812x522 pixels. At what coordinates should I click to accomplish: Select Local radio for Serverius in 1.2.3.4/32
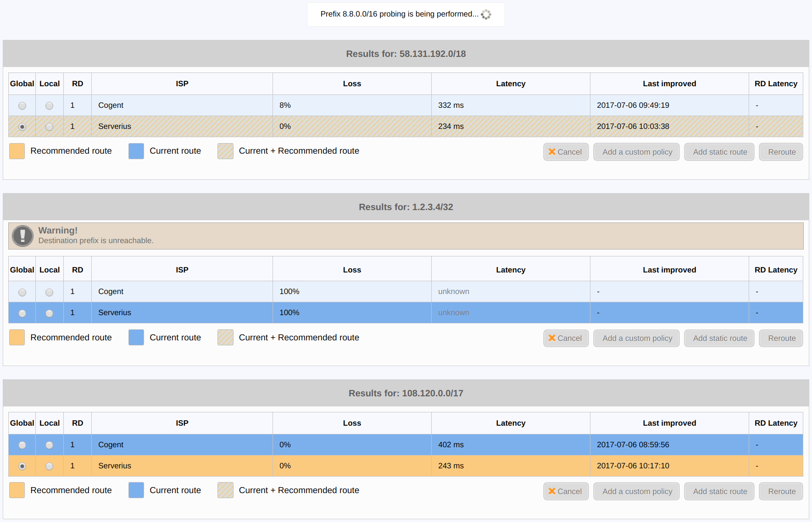point(49,313)
